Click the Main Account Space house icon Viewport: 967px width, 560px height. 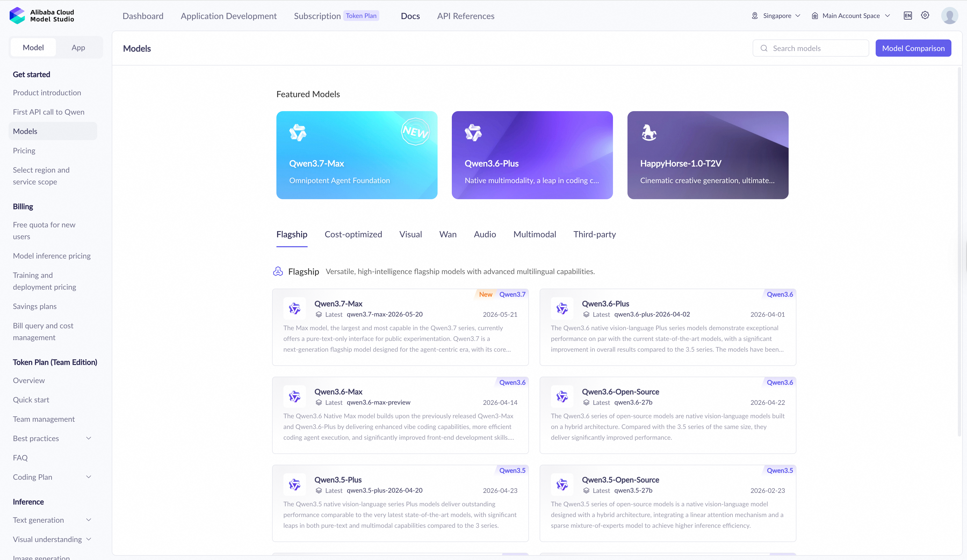click(x=815, y=16)
